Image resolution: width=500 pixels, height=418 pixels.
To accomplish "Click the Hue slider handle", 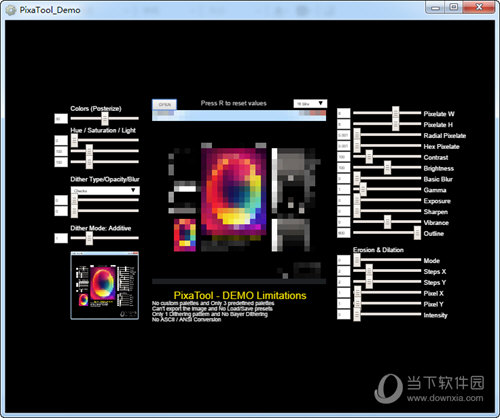I will point(74,140).
